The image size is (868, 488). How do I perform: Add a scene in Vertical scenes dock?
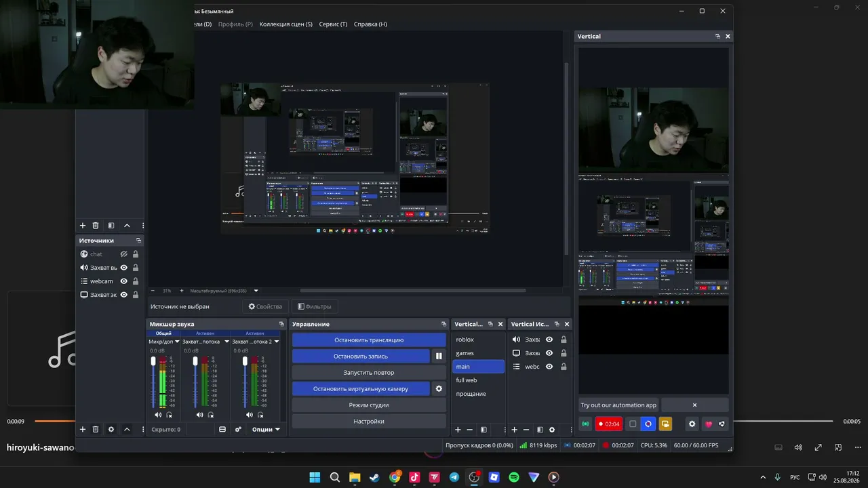point(458,430)
